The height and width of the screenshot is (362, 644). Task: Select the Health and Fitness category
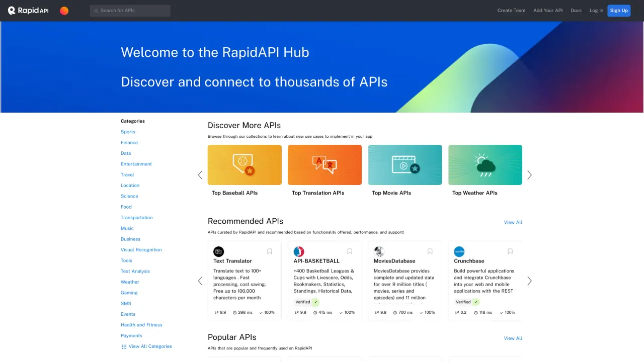(x=141, y=325)
